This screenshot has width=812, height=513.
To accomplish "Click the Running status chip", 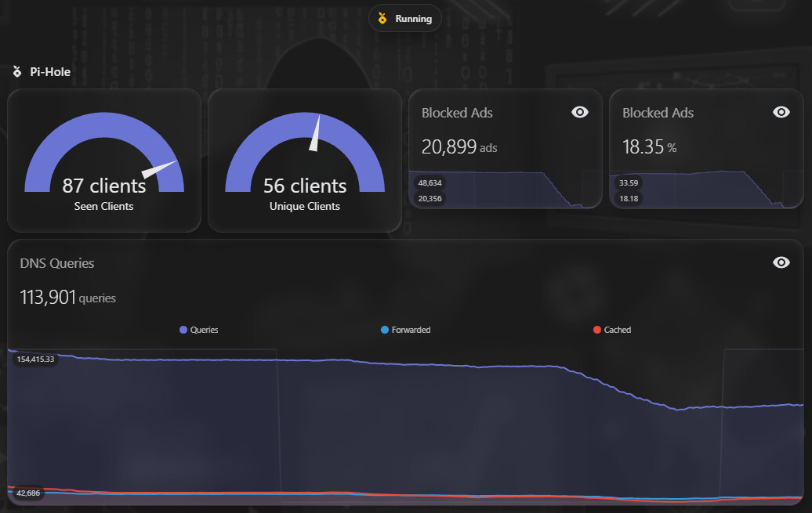I will pos(405,19).
